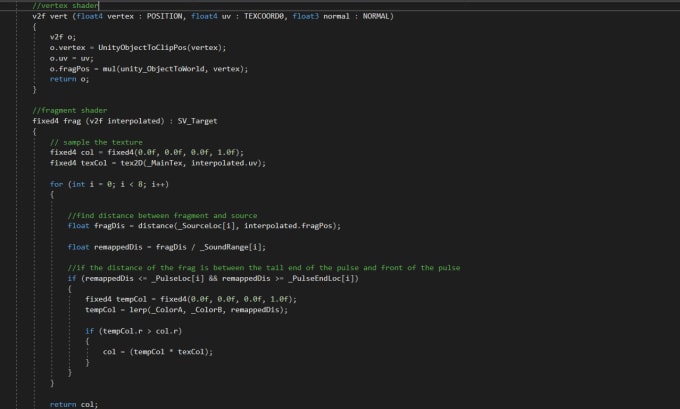Screen dimensions: 680x409
Task: Click the _SoundRange[i] divisor
Action: [231, 247]
